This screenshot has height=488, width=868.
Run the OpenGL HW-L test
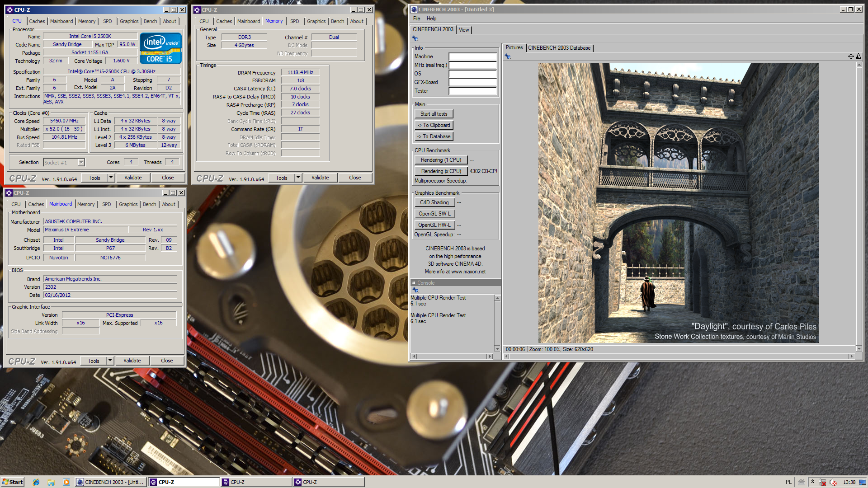[434, 225]
